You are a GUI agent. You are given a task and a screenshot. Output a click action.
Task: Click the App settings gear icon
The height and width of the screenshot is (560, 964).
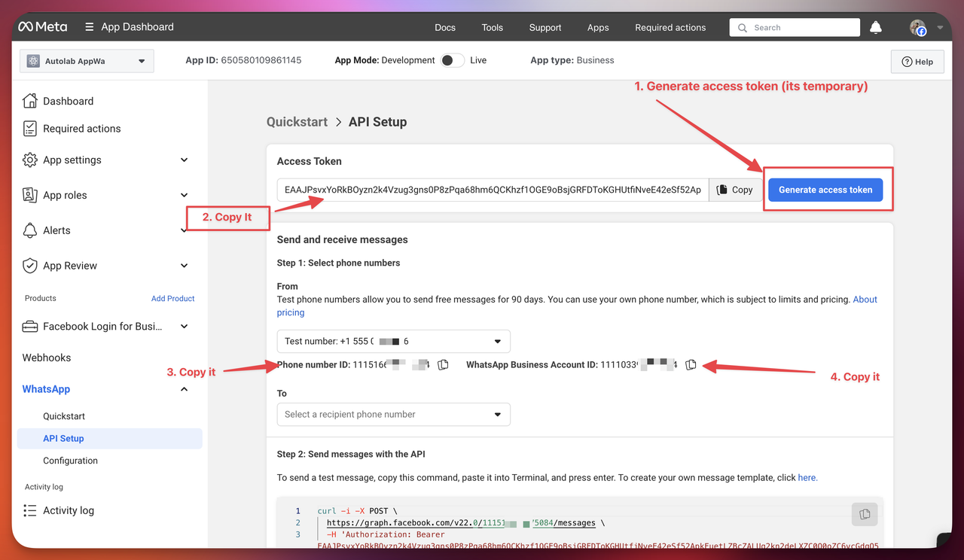[x=30, y=160]
